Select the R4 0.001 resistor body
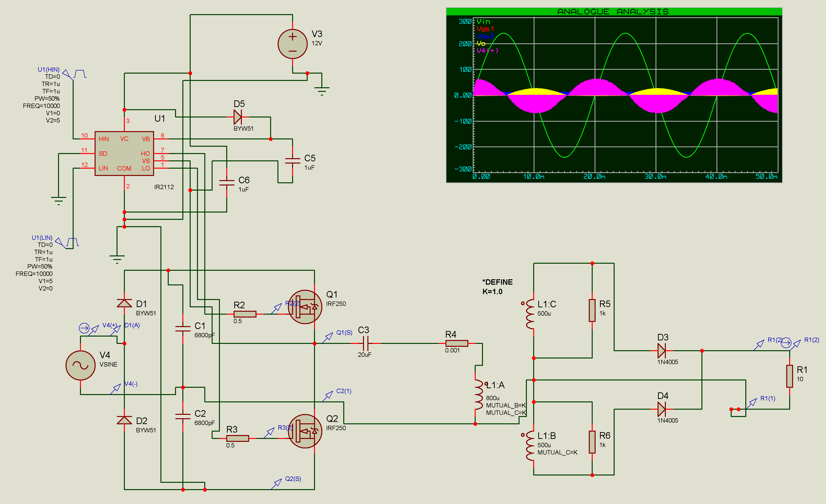The height and width of the screenshot is (504, 826). pyautogui.click(x=457, y=343)
